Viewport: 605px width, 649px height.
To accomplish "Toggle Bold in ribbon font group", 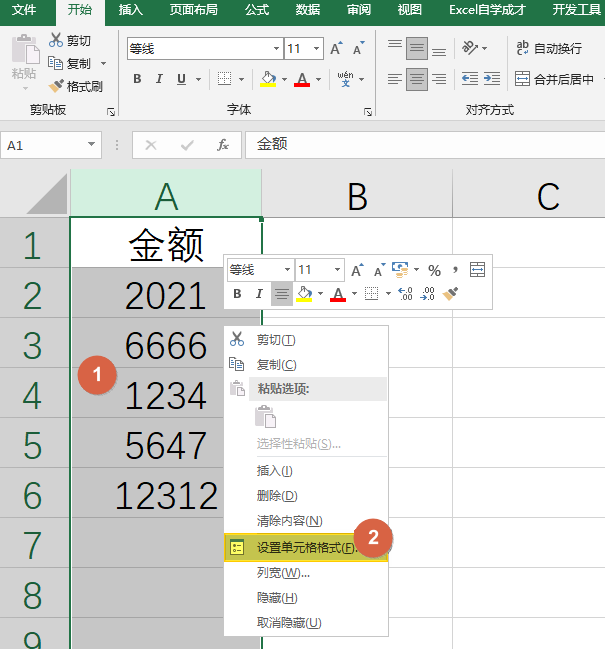I will (x=137, y=79).
